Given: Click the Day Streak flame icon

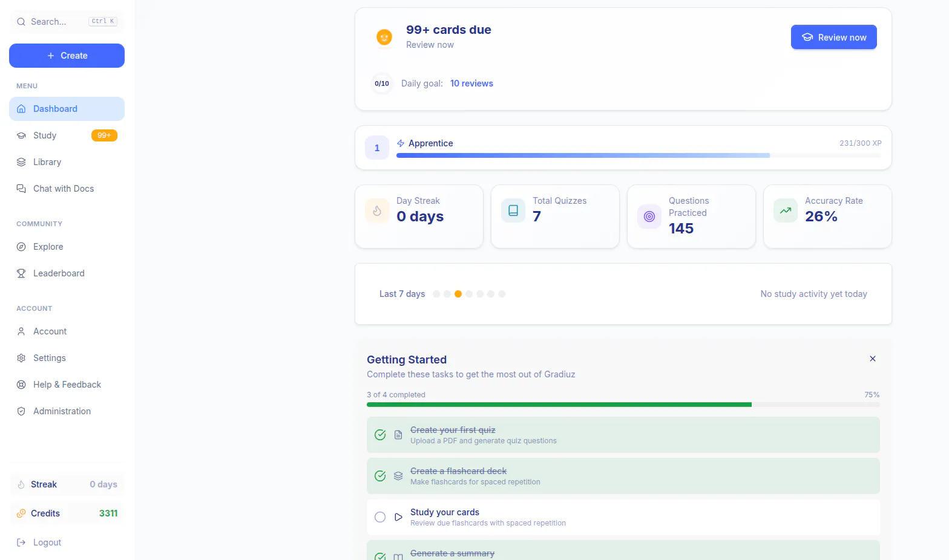Looking at the screenshot, I should point(377,210).
